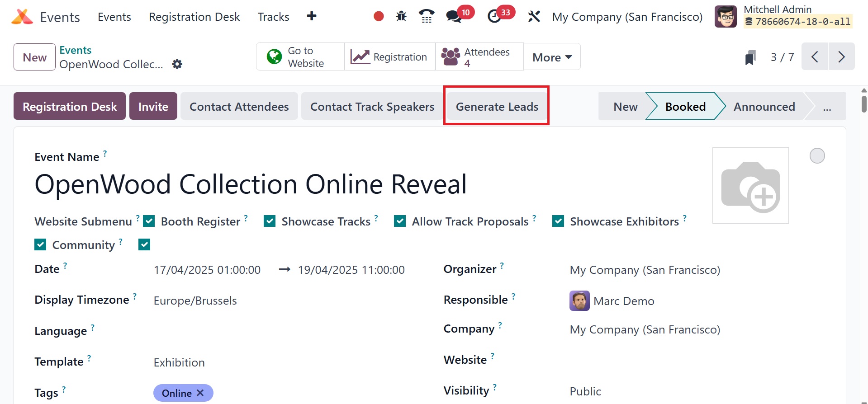
Task: Open the VoIP phone icon
Action: 427,16
